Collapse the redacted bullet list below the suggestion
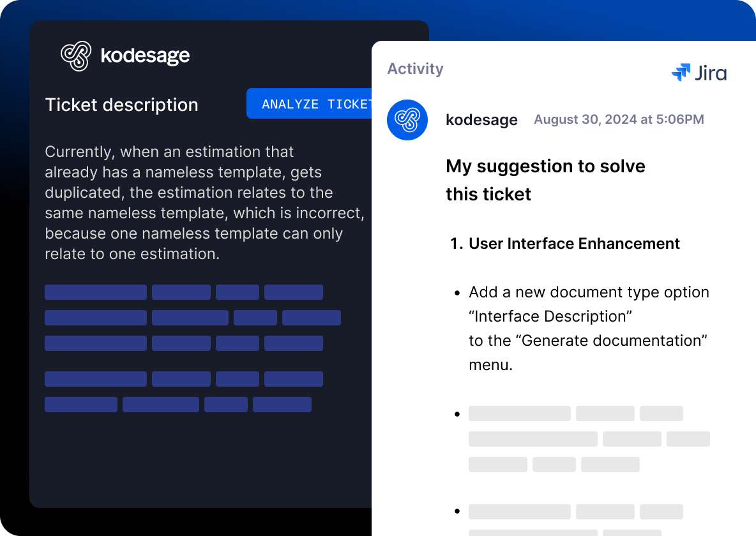The image size is (756, 536). pos(575,438)
